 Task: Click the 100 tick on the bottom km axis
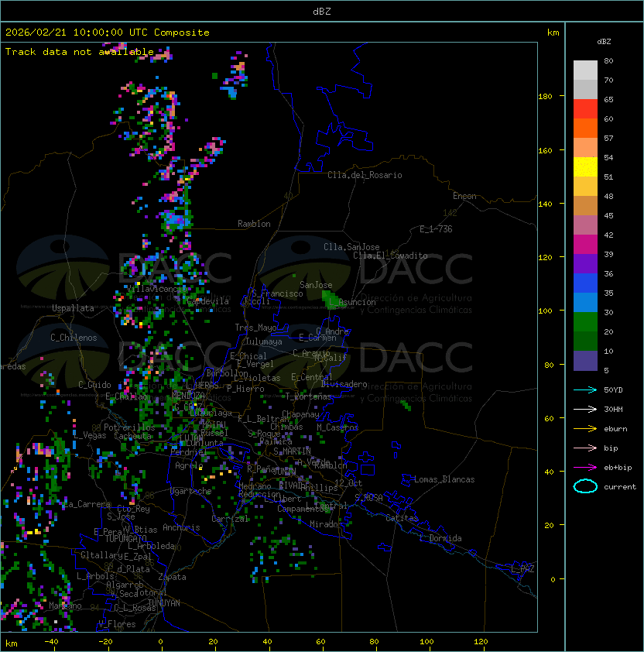pyautogui.click(x=426, y=642)
